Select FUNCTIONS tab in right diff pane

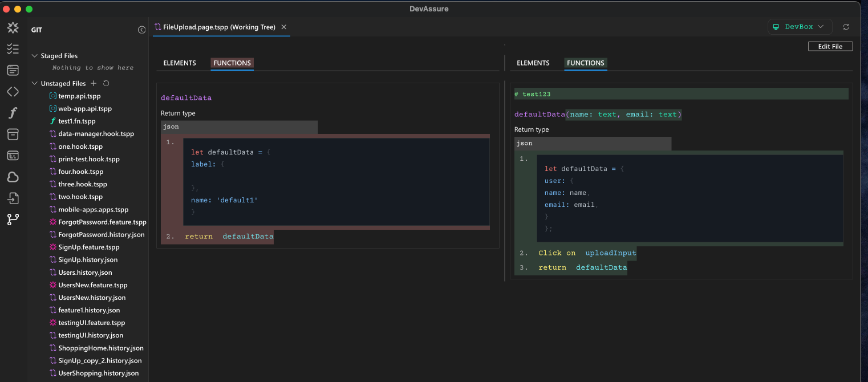tap(585, 63)
